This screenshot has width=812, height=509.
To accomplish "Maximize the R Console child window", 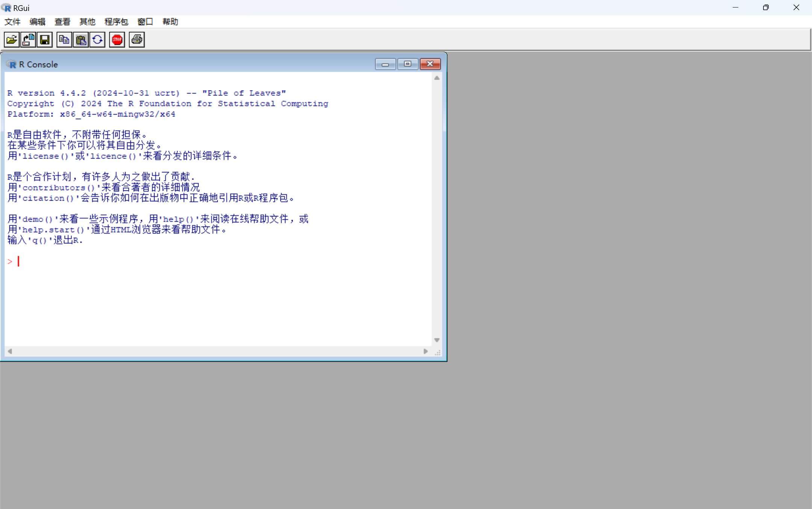I will click(408, 64).
